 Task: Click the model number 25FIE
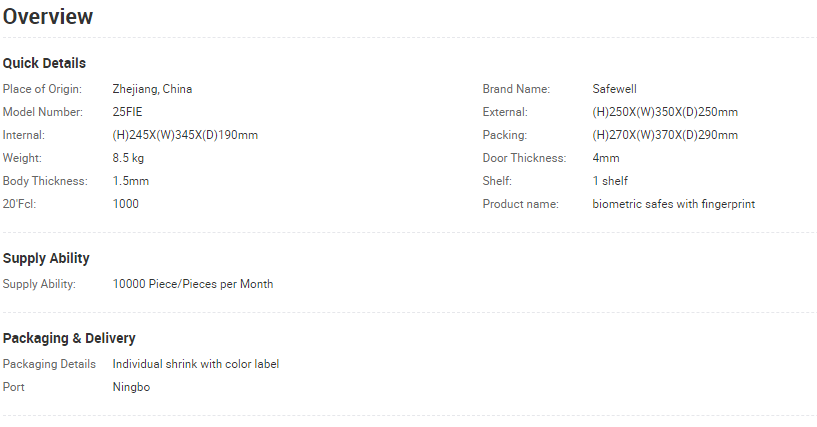127,112
